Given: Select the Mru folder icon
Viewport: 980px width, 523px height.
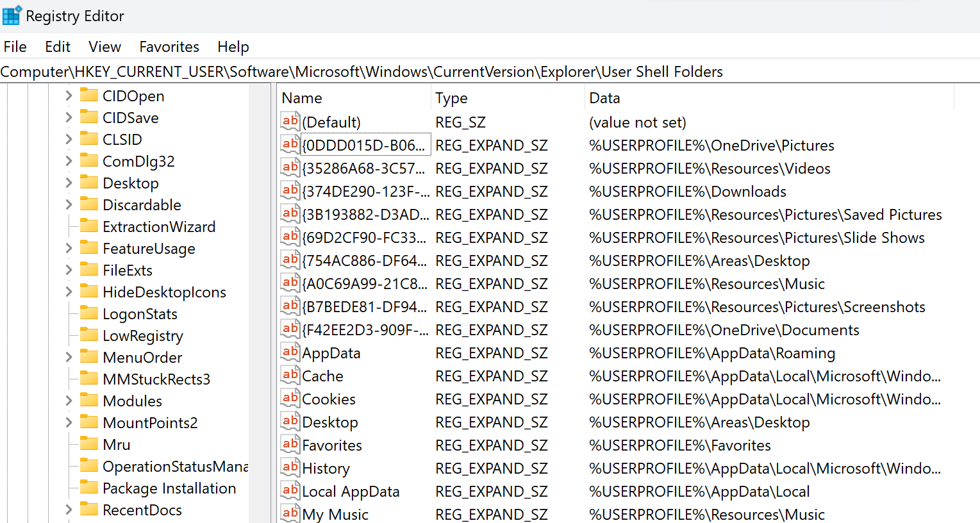Looking at the screenshot, I should coord(89,444).
